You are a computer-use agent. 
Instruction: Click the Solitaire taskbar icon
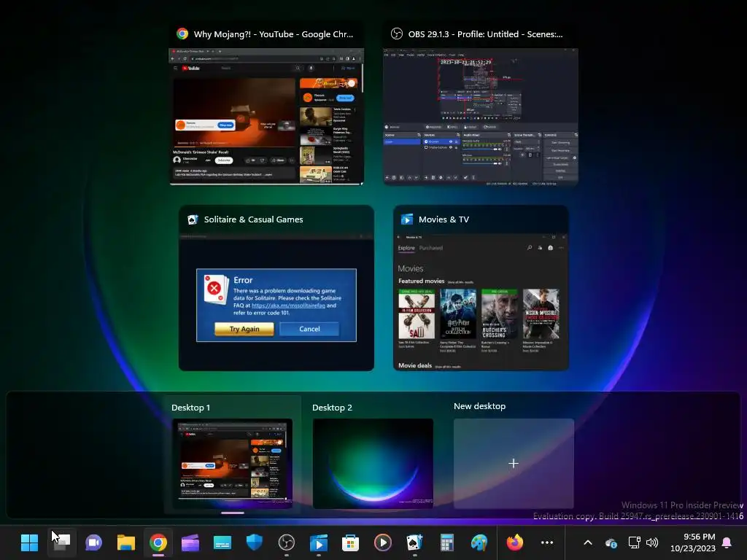pos(414,542)
